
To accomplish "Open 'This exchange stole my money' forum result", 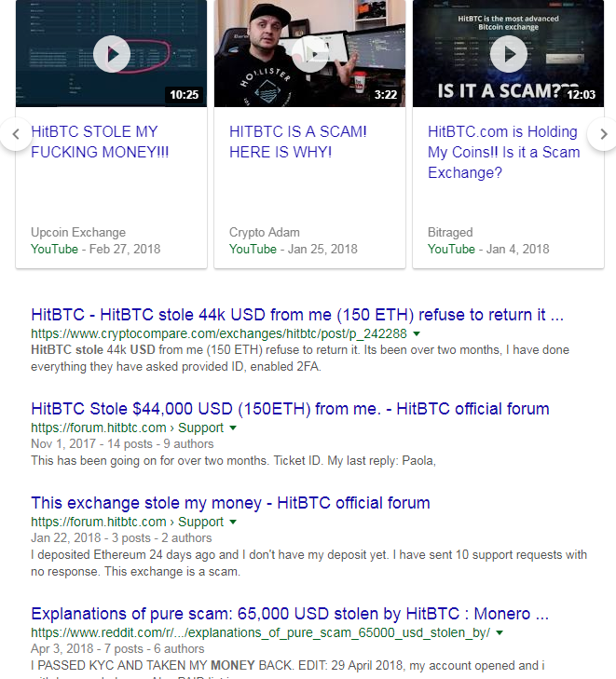I will 230,503.
